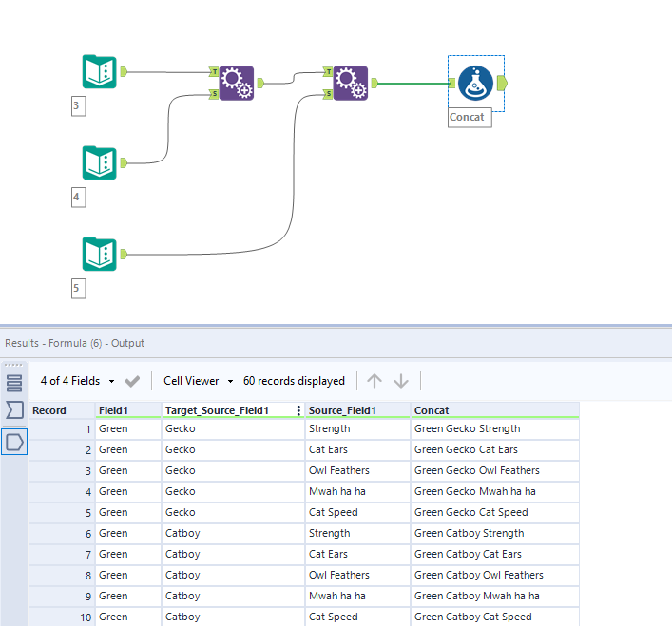Show the metadata view in results panel
672x626 pixels.
14,383
